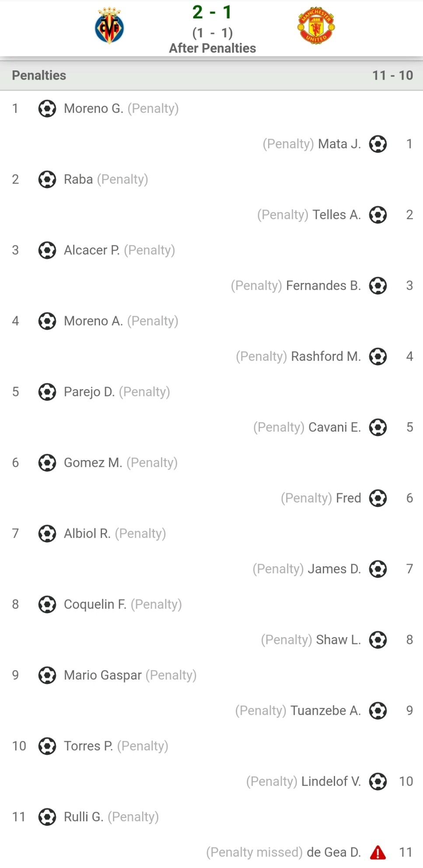423x868 pixels.
Task: Click the ball icon beside Rulli G.
Action: (47, 817)
